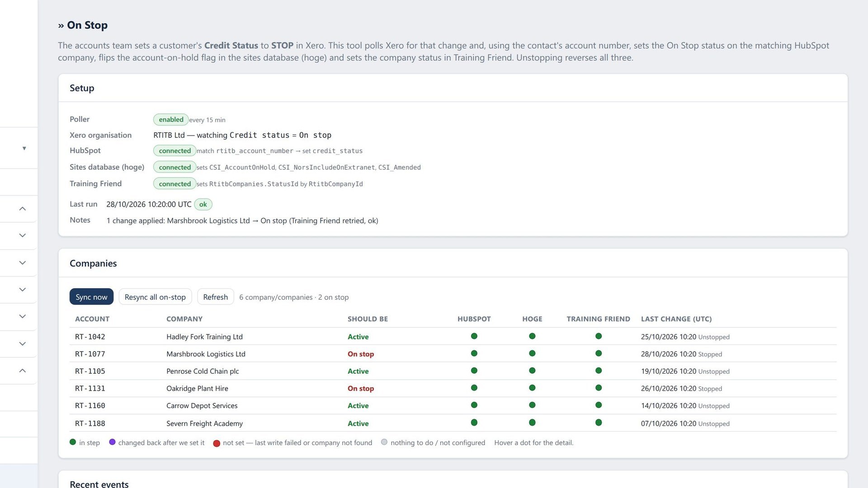868x488 pixels.
Task: Click Training Friend dot for Hadley Fork Training Ltd
Action: coord(599,336)
